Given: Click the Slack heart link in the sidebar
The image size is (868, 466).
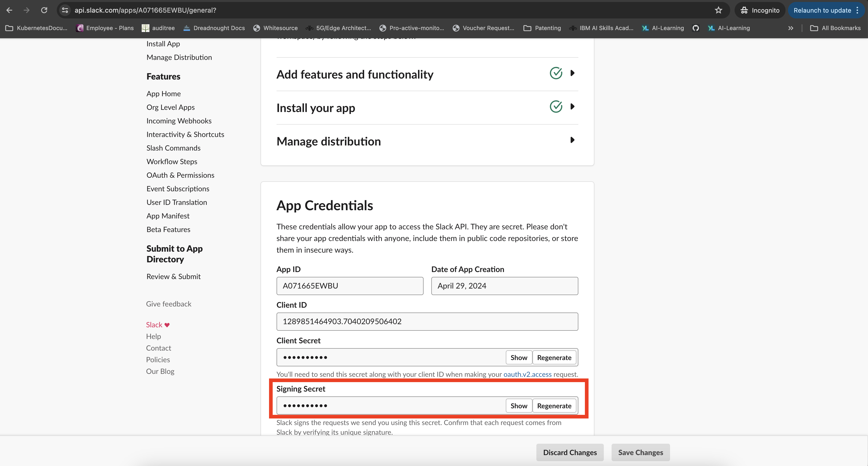Looking at the screenshot, I should click(157, 325).
